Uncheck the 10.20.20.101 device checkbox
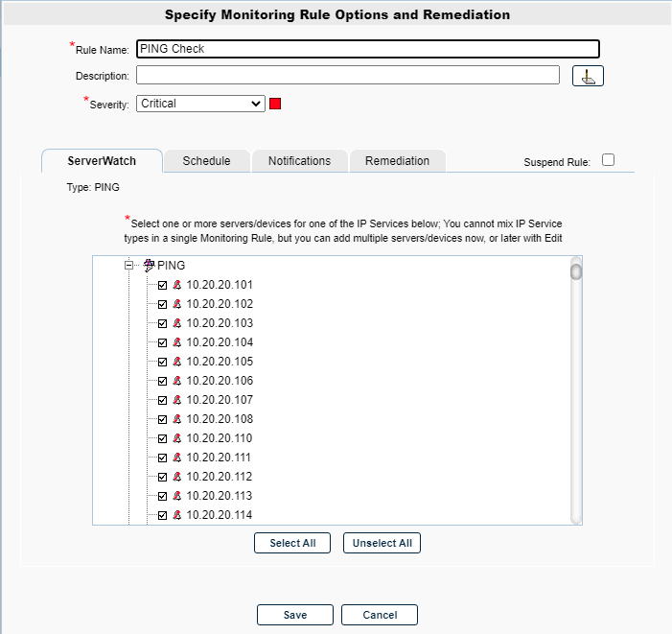Screen dimensions: 672x634 (x=162, y=285)
